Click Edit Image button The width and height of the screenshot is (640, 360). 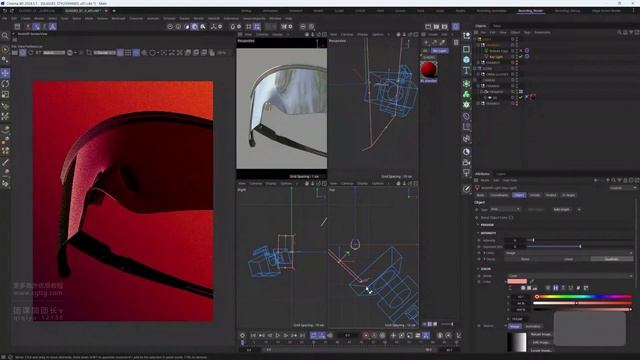coord(541,342)
